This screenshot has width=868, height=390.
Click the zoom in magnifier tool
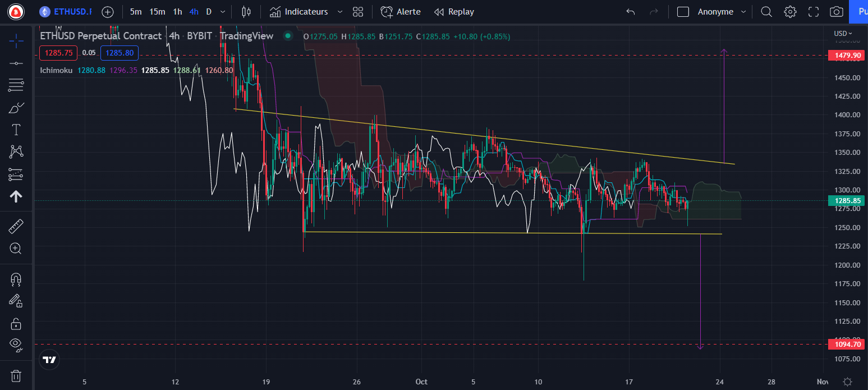point(16,248)
